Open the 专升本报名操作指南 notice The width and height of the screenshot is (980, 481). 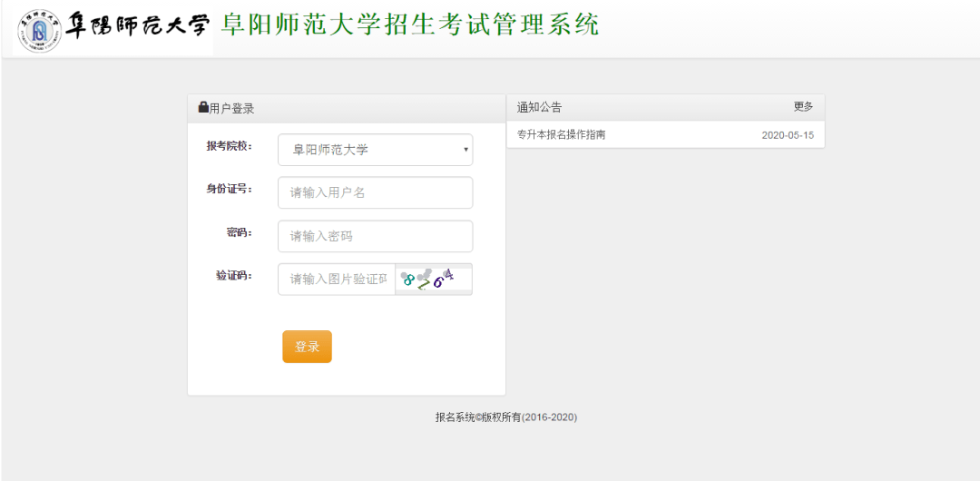(x=561, y=134)
